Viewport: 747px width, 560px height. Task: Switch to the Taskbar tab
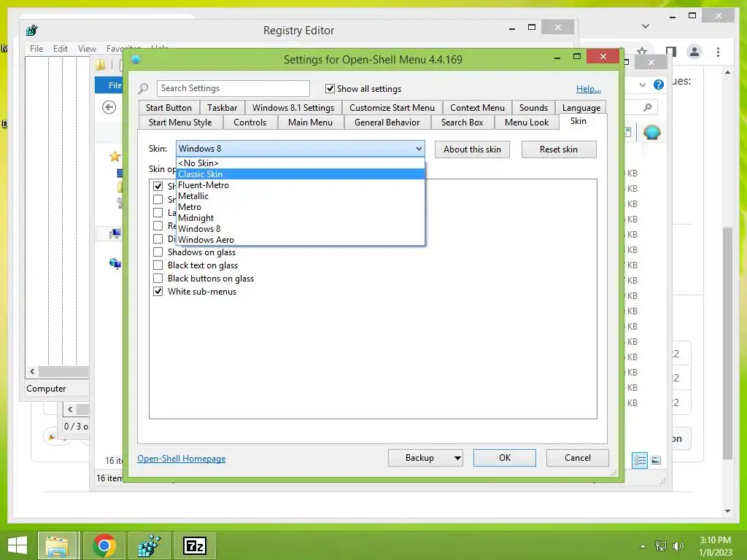coord(222,108)
